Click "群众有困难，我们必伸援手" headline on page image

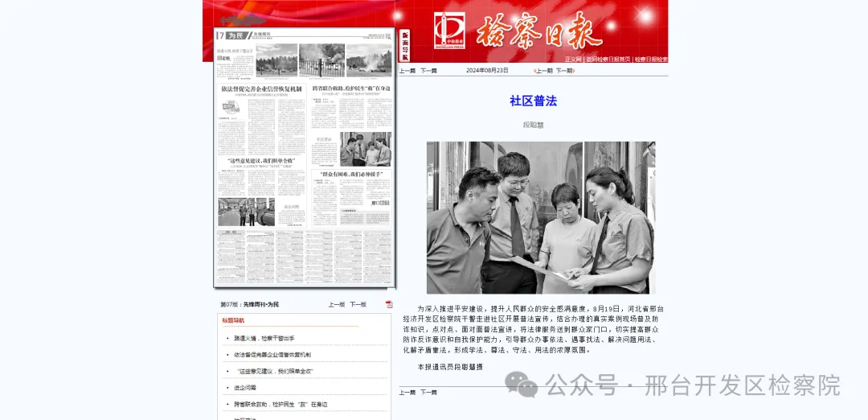[x=350, y=174]
